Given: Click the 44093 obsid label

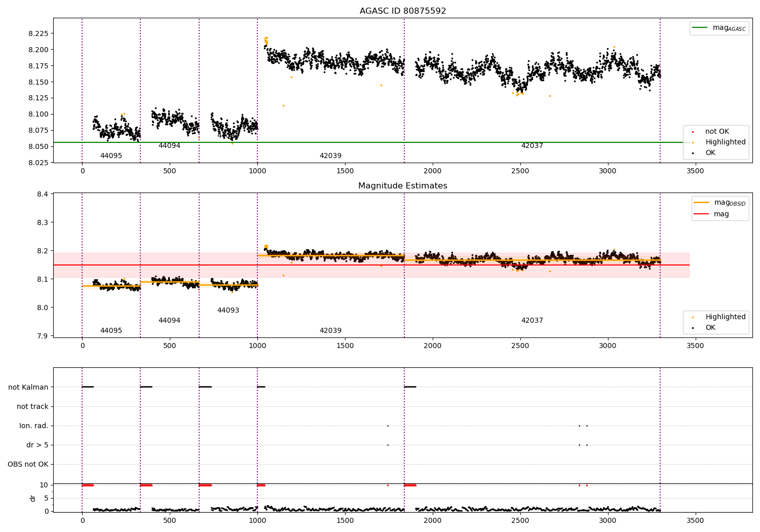Looking at the screenshot, I should pos(228,311).
